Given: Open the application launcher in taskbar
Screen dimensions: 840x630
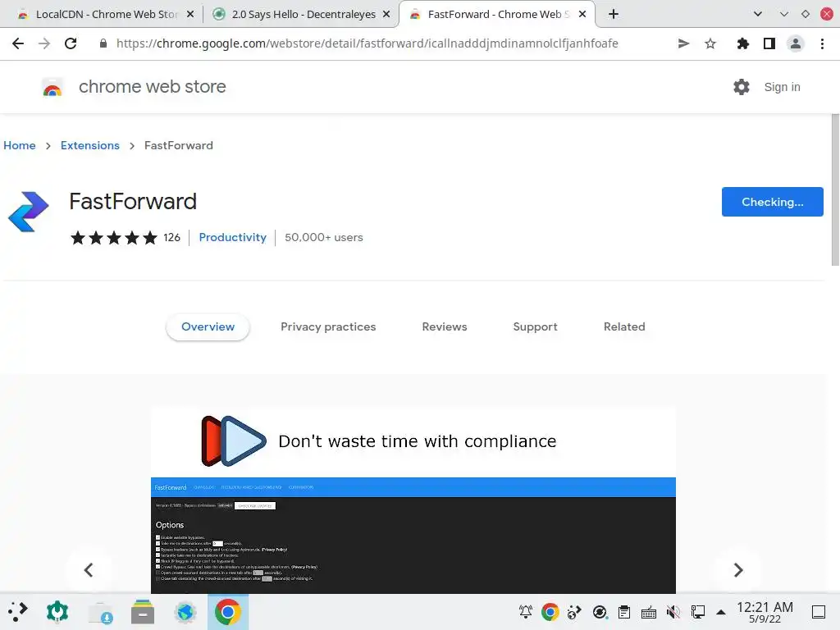Looking at the screenshot, I should pyautogui.click(x=17, y=612).
